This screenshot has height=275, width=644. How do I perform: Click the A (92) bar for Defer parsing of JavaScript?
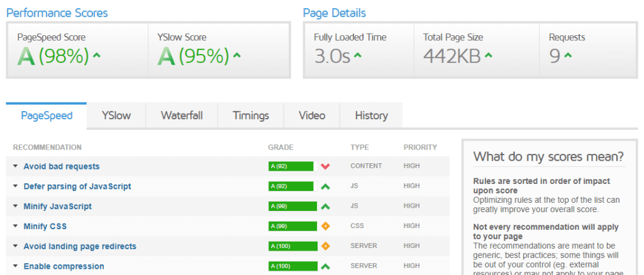click(293, 186)
